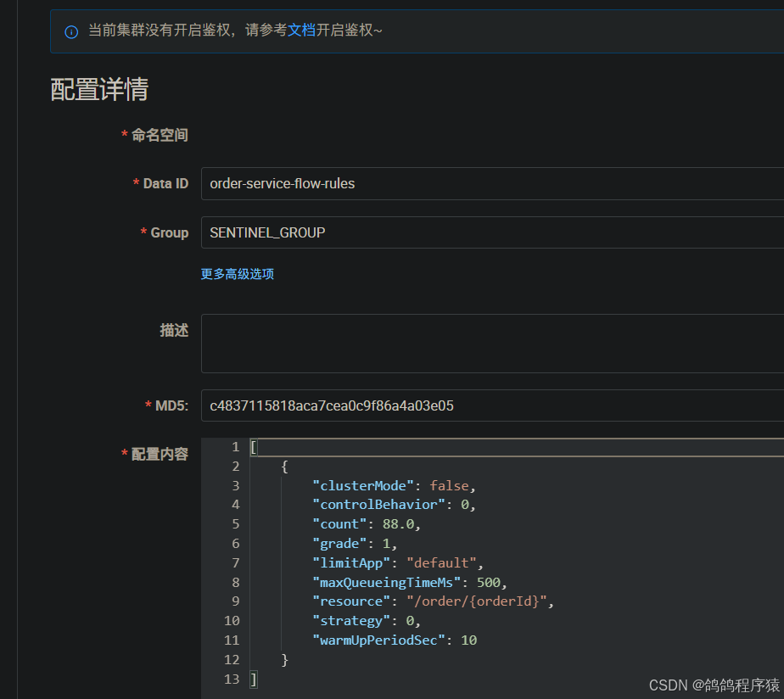Open the 文档 documentation link
This screenshot has height=699, width=784.
tap(301, 30)
